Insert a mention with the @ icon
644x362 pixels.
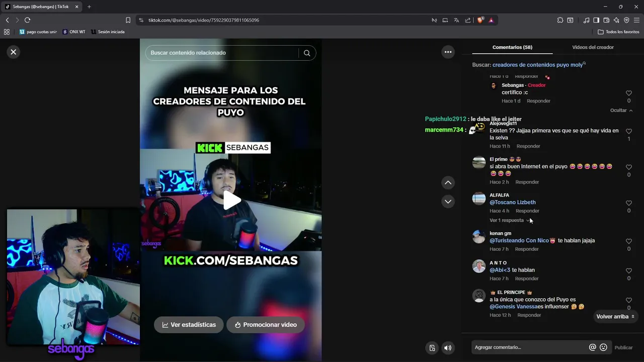pyautogui.click(x=593, y=347)
